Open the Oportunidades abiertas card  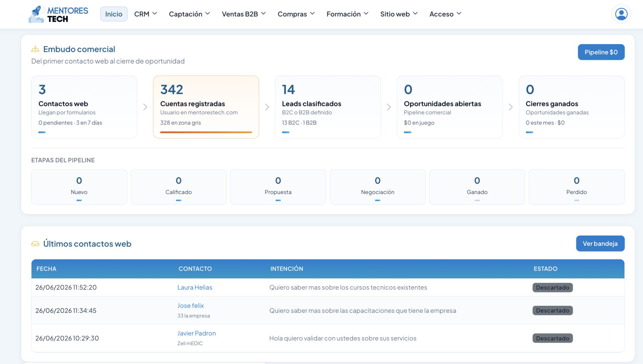[450, 107]
